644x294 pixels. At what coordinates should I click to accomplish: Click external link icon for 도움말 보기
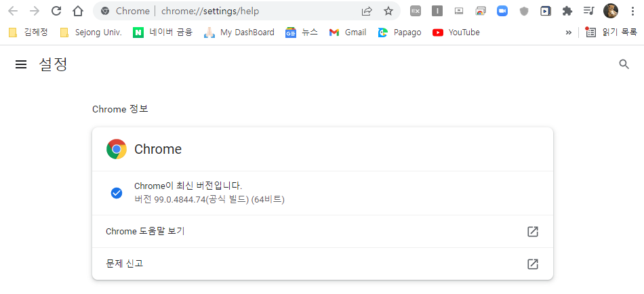pyautogui.click(x=533, y=232)
